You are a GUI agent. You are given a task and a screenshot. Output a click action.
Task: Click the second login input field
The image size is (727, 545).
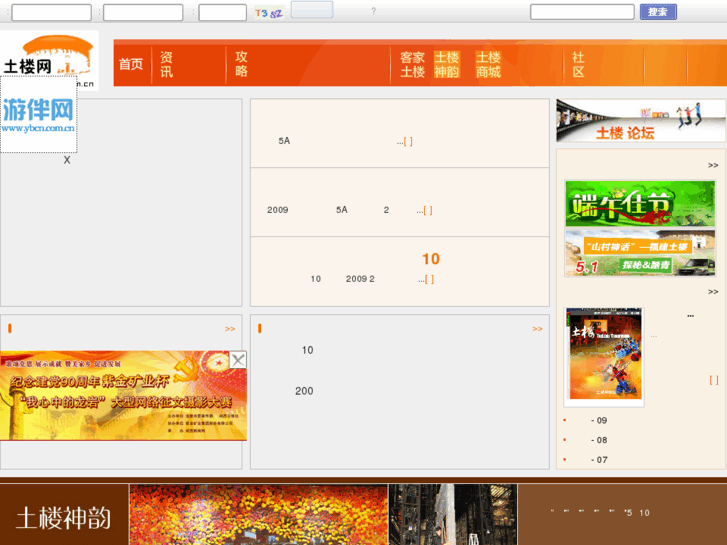click(143, 13)
